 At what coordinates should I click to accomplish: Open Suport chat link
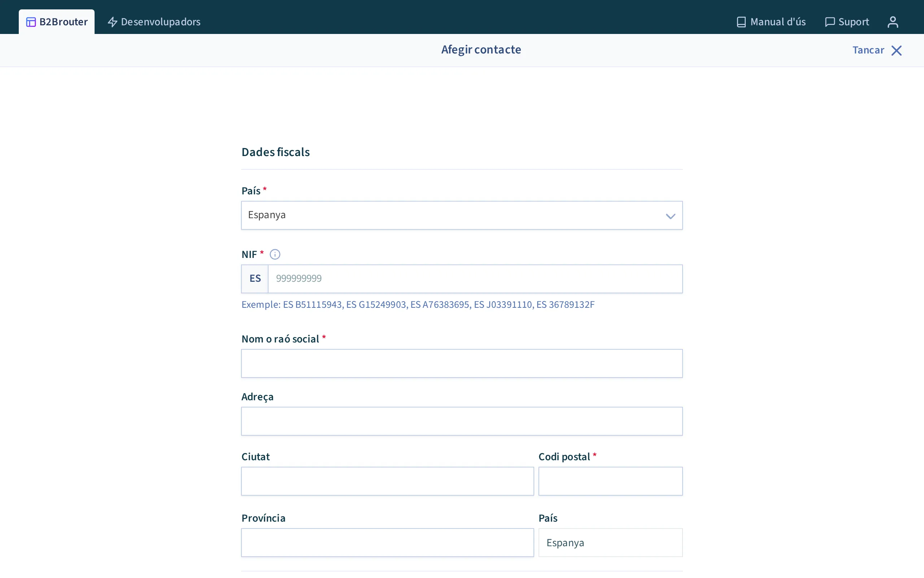click(847, 22)
